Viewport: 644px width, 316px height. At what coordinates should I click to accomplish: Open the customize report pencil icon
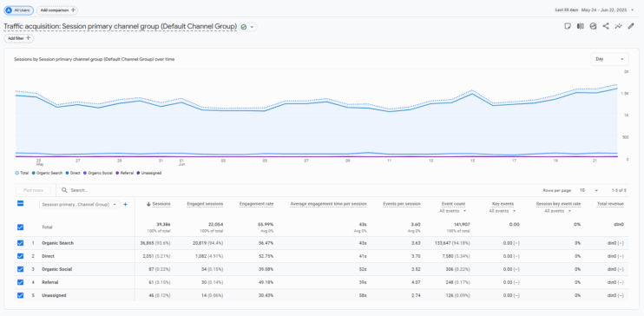(x=631, y=26)
